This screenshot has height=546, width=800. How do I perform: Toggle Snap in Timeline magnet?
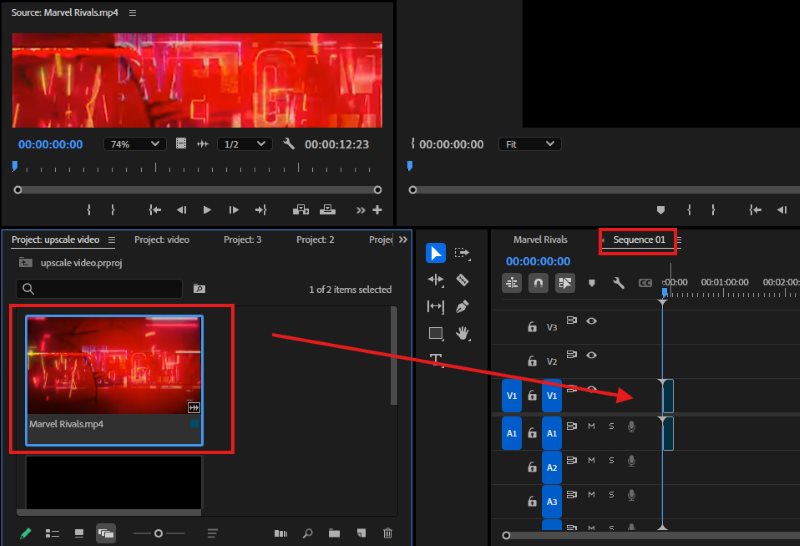tap(538, 283)
